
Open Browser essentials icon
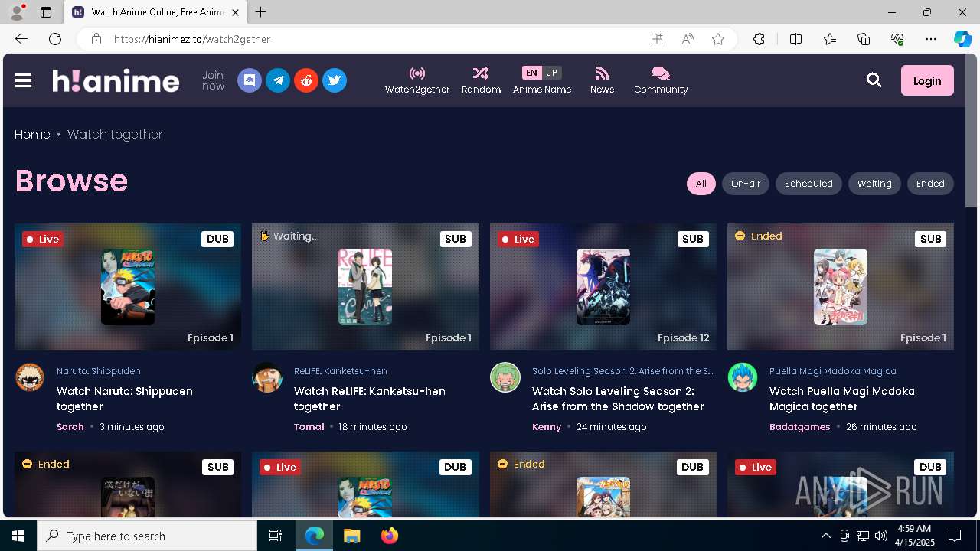coord(897,39)
